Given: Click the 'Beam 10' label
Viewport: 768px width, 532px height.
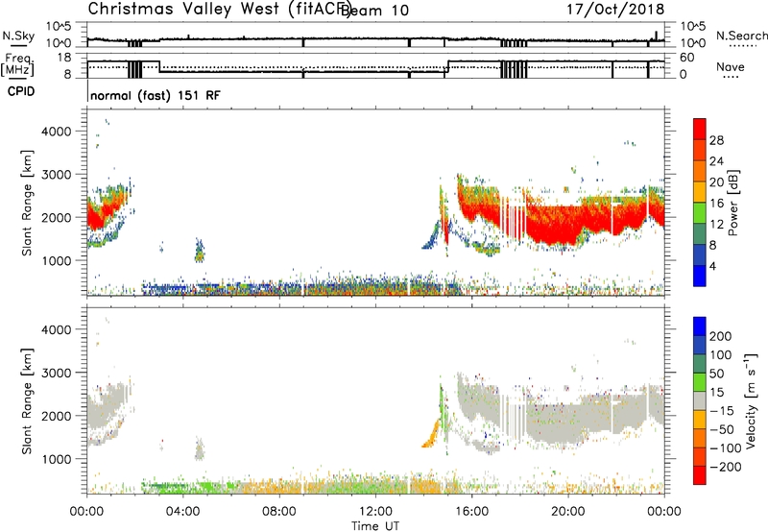Looking at the screenshot, I should [x=375, y=11].
